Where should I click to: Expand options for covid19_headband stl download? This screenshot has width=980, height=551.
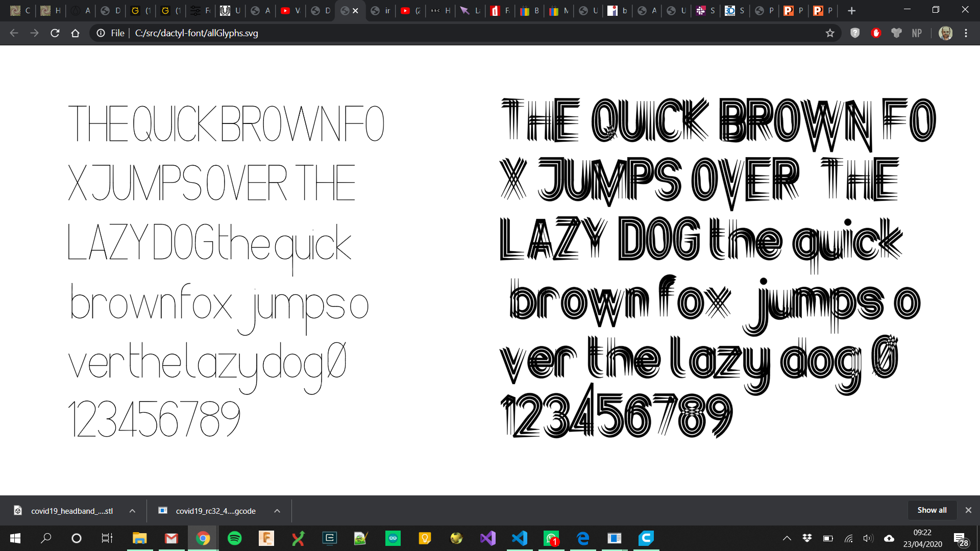point(132,511)
